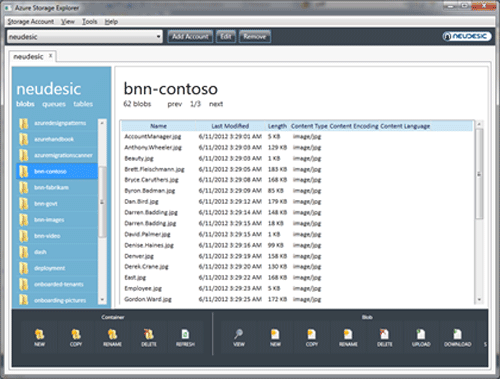
Task: Select the bnn-images container folder
Action: pyautogui.click(x=57, y=220)
